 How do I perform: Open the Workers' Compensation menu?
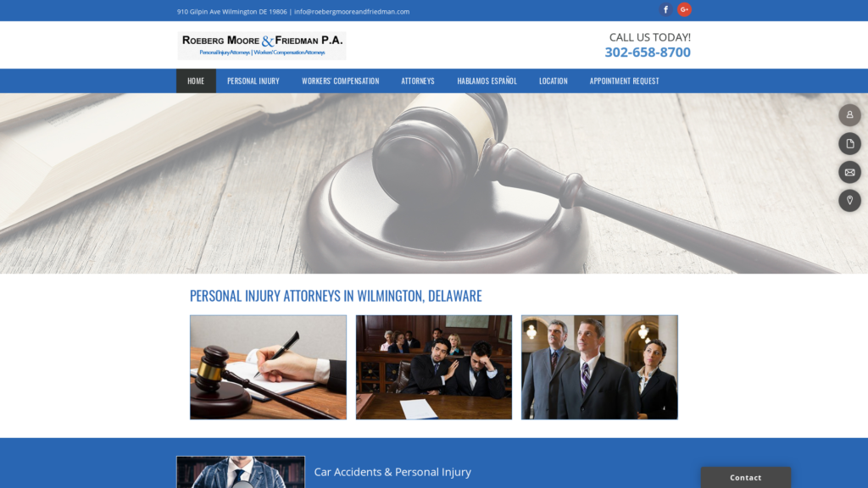point(340,81)
